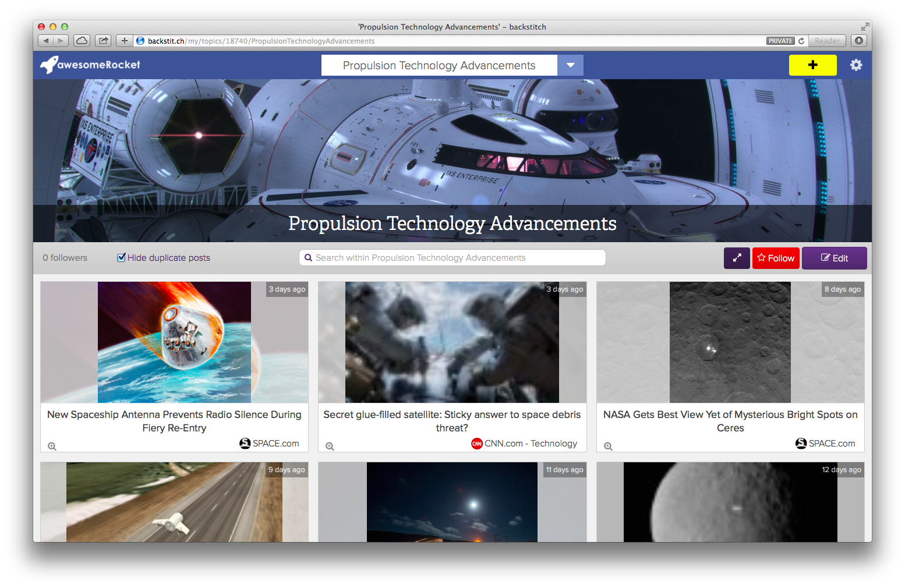905x588 pixels.
Task: Open the 11 days ago night sky thumbnail
Action: 452,502
